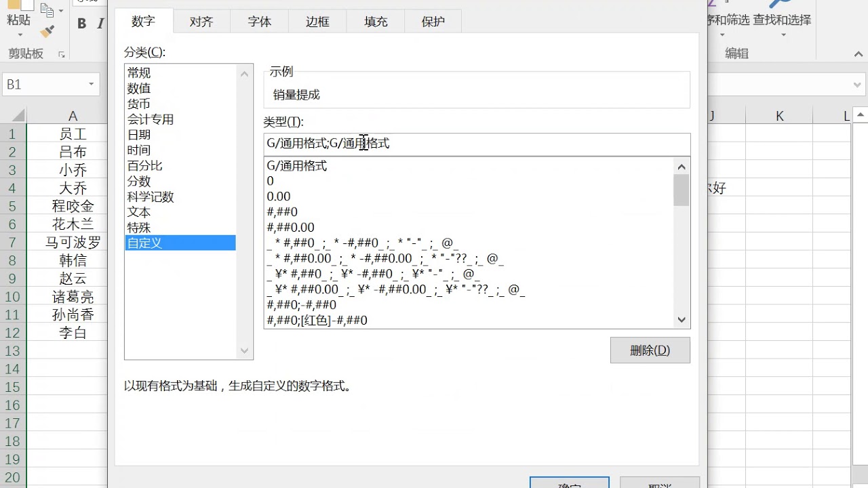This screenshot has height=488, width=868.
Task: Switch to the 字体 tab
Action: (260, 22)
